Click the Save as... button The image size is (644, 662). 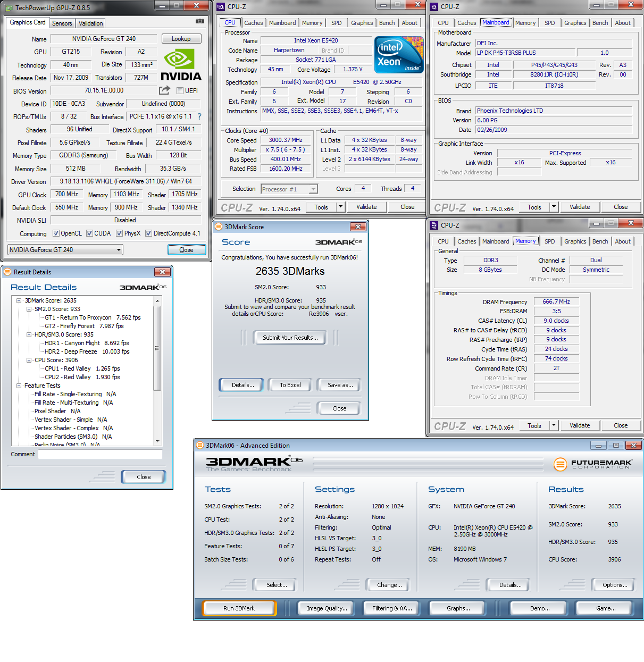click(x=340, y=385)
